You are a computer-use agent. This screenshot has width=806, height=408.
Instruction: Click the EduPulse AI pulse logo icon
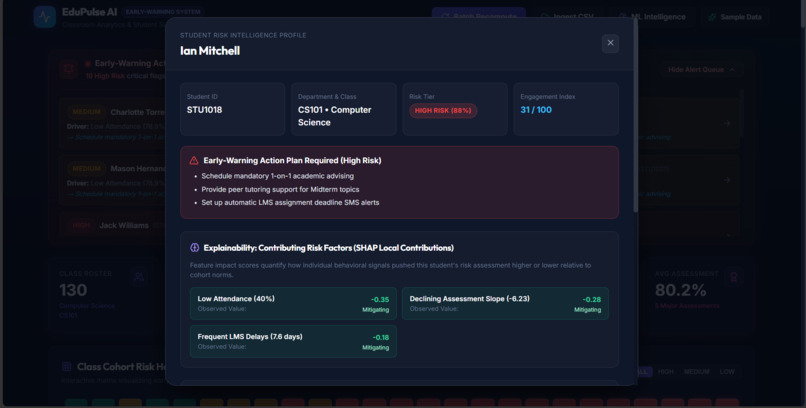pyautogui.click(x=45, y=16)
